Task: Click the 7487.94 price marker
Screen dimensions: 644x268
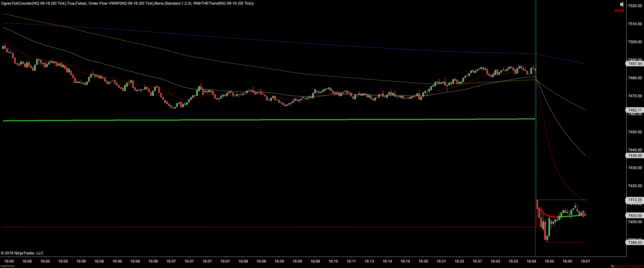Action: coord(635,64)
